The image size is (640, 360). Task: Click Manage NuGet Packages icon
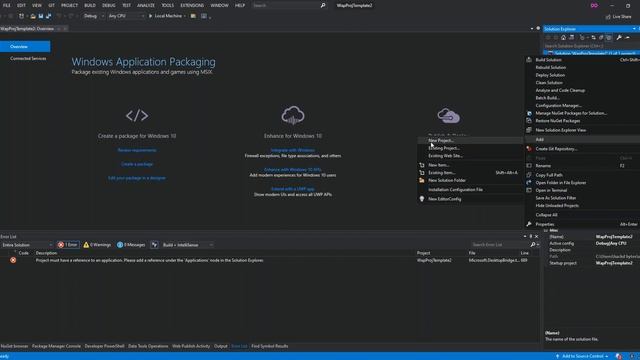pos(529,113)
